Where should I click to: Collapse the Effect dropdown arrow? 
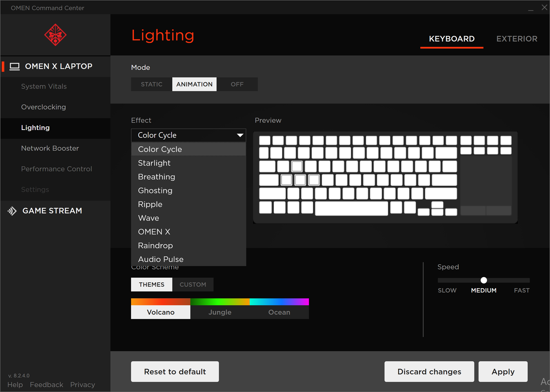pos(240,135)
